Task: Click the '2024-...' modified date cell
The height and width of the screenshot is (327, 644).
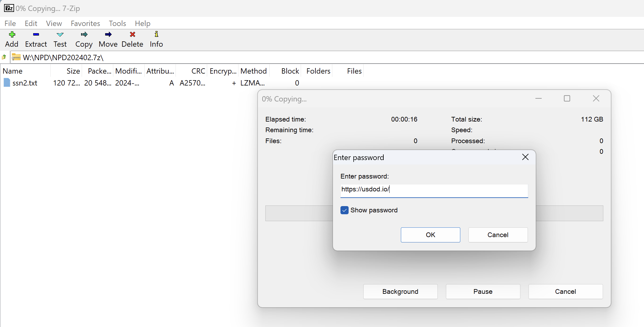Action: (127, 83)
